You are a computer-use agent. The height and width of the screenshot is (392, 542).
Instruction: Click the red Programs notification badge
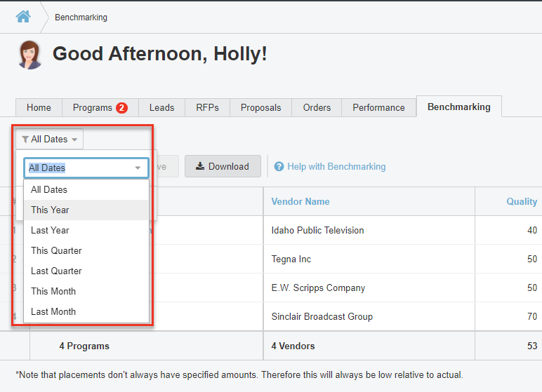[x=121, y=108]
